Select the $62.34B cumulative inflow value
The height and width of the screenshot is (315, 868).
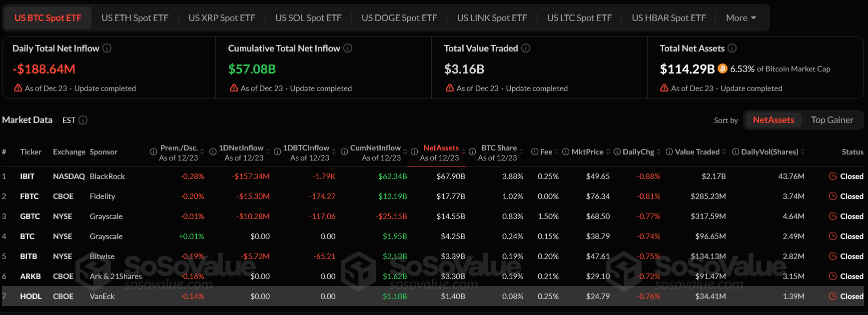[393, 176]
